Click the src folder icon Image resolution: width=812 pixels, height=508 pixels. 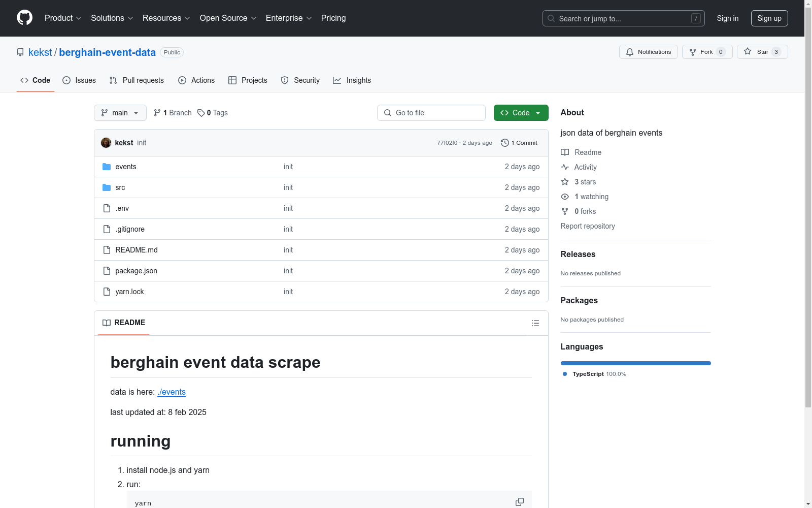click(107, 187)
